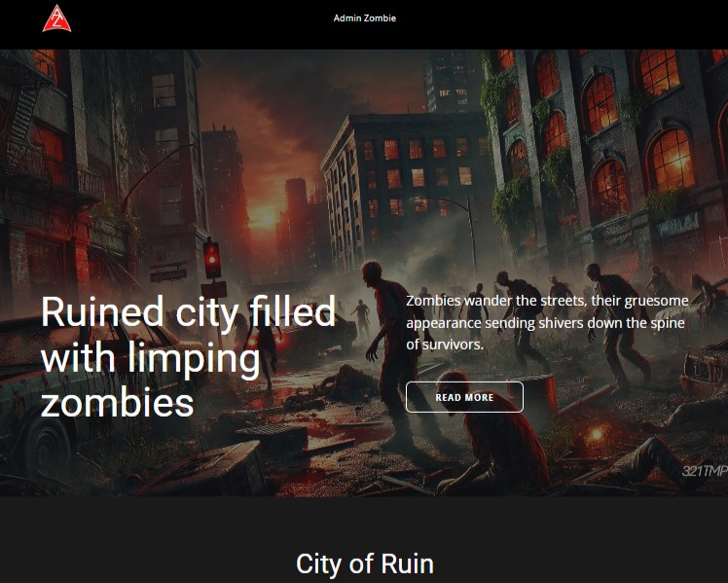The height and width of the screenshot is (583, 728).
Task: Click the 'Ruined city filled with limping zombies' headline
Action: (188, 355)
